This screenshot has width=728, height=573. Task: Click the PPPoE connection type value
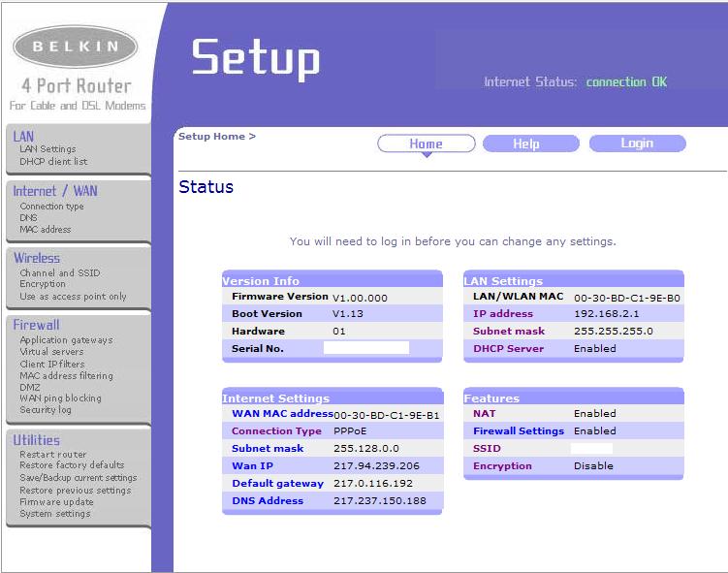tap(350, 431)
